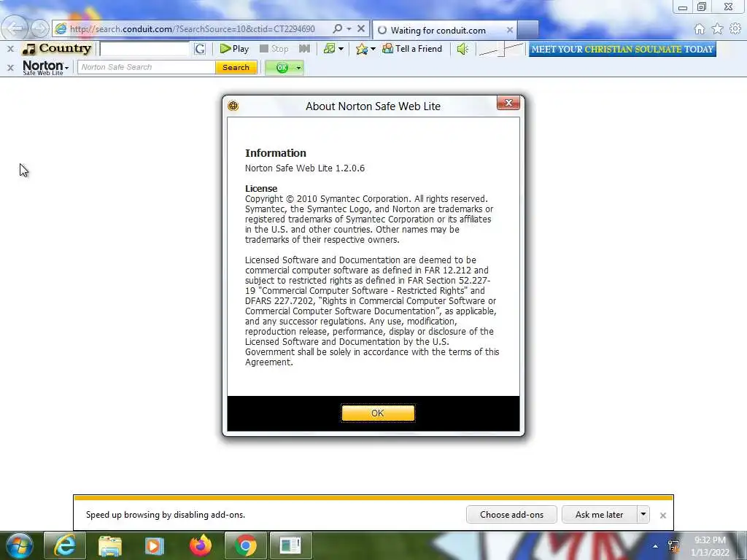Click the magnifier search icon in address bar
The height and width of the screenshot is (560, 747).
(x=337, y=29)
